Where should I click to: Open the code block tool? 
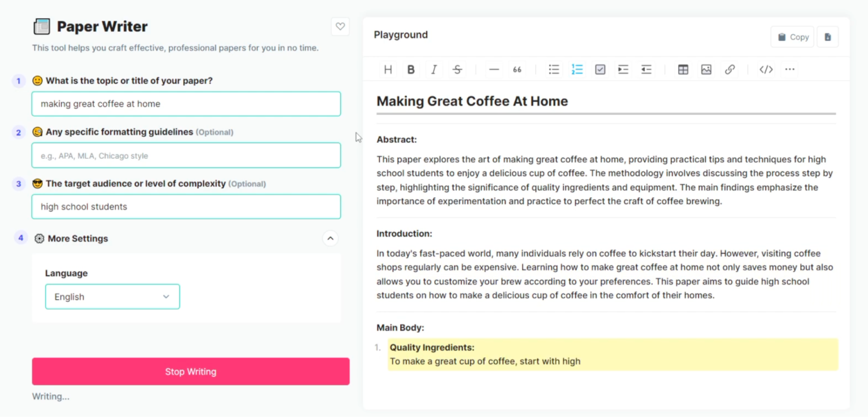766,69
